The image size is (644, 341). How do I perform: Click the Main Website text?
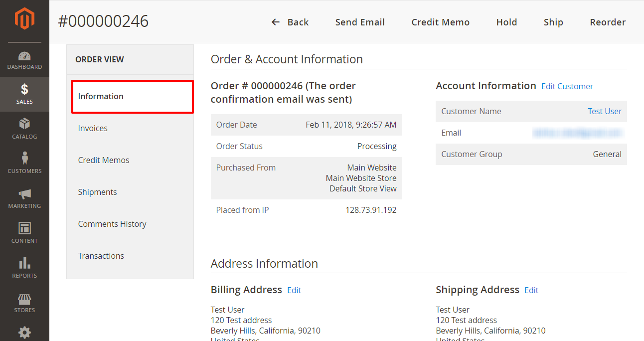(x=372, y=168)
